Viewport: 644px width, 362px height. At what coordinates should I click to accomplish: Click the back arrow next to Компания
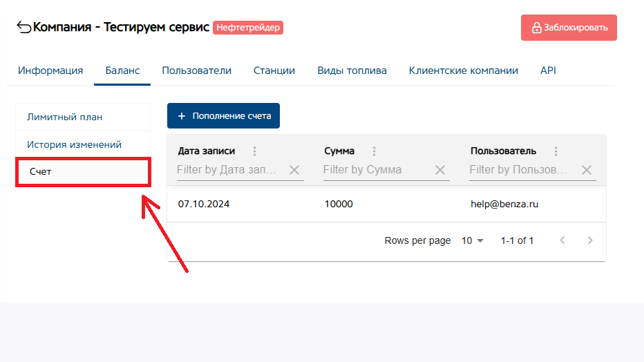coord(23,28)
